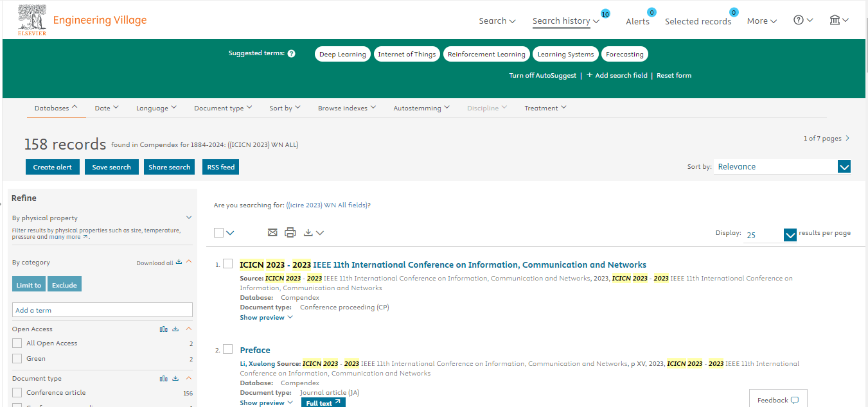
Task: Email the selected records using envelope icon
Action: (272, 232)
